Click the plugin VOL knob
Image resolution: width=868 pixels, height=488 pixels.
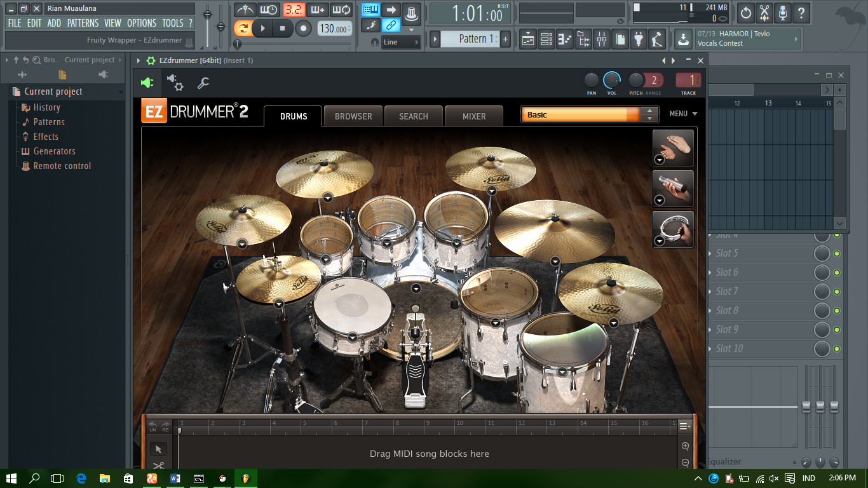coord(611,80)
